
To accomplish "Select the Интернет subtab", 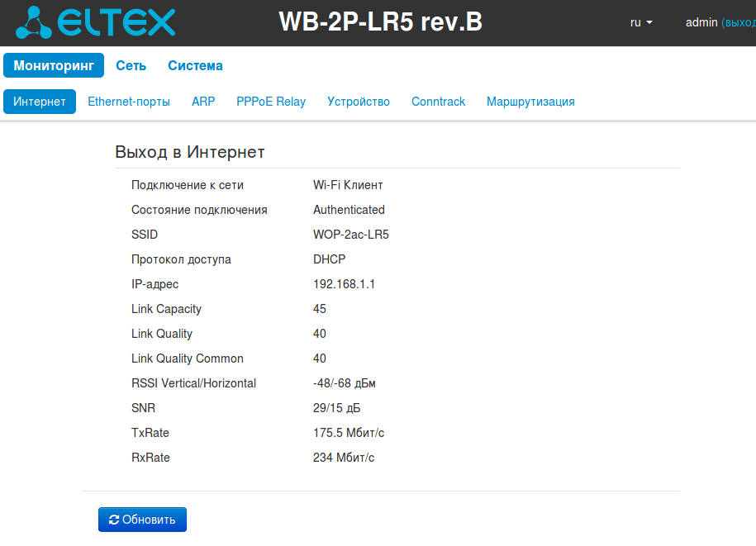I will (x=40, y=102).
